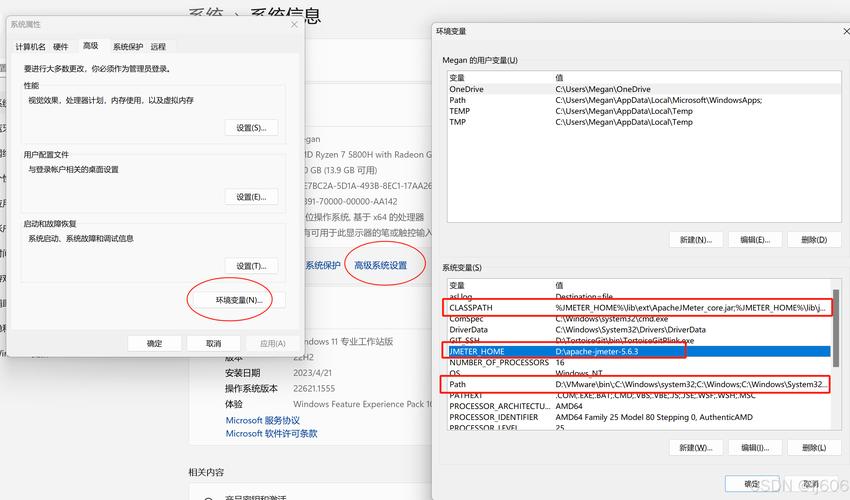Image resolution: width=850 pixels, height=500 pixels.
Task: Click 编辑(I)... for system variables
Action: pyautogui.click(x=755, y=448)
